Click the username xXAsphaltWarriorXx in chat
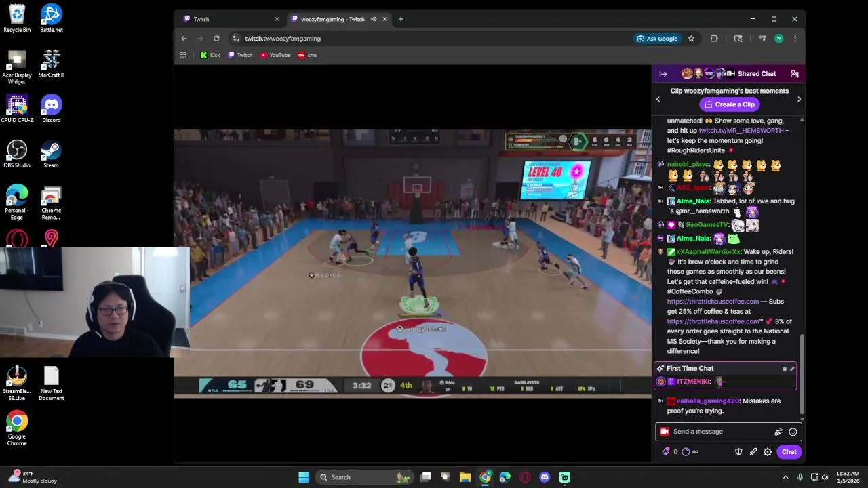 coord(709,252)
